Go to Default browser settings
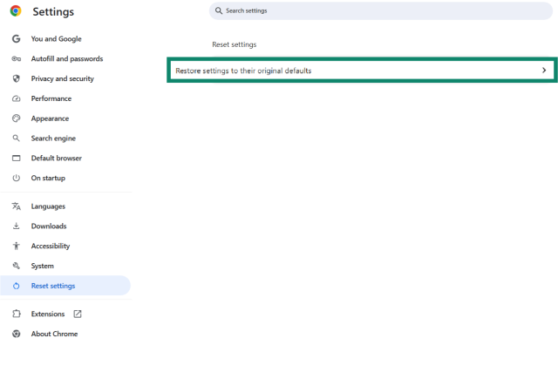Viewport: 558px width, 392px height. pyautogui.click(x=56, y=159)
